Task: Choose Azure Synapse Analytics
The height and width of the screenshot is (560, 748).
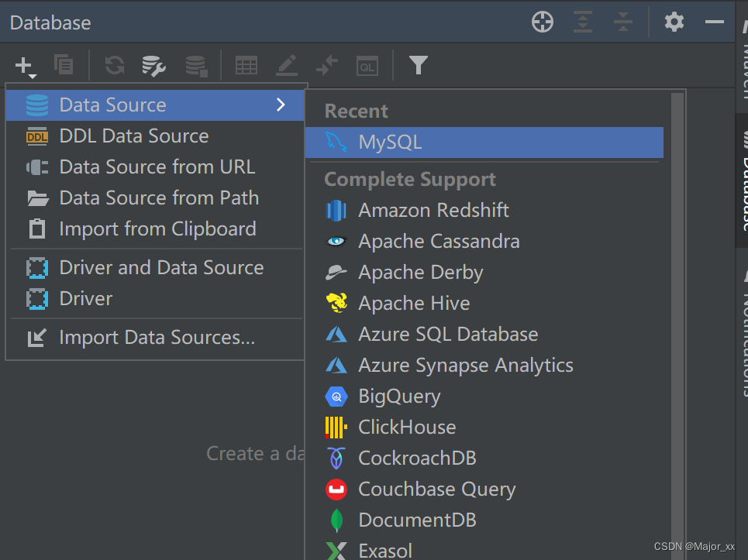Action: tap(484, 365)
